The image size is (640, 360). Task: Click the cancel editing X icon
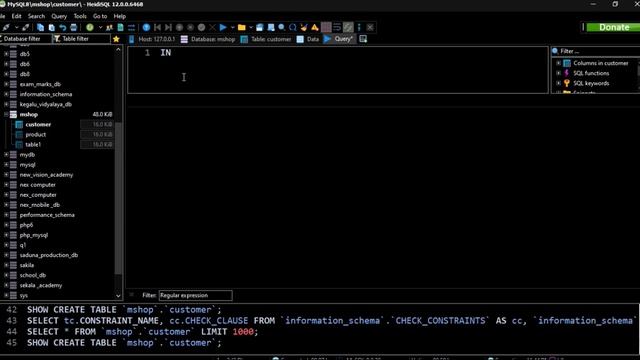pos(212,27)
